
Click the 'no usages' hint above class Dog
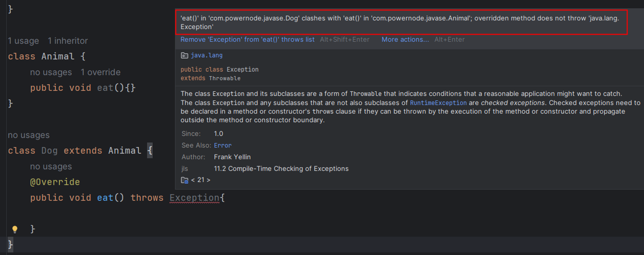click(29, 135)
